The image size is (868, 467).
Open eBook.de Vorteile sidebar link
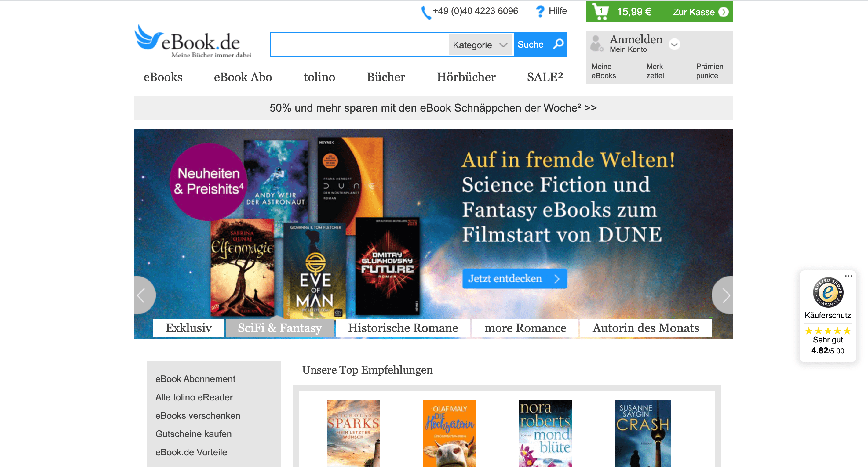191,452
